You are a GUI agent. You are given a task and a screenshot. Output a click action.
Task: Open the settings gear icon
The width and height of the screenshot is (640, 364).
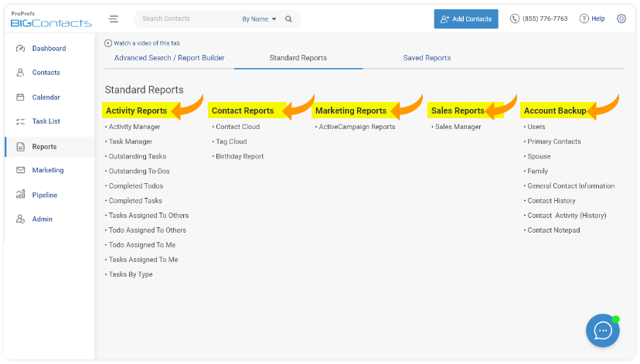(621, 19)
